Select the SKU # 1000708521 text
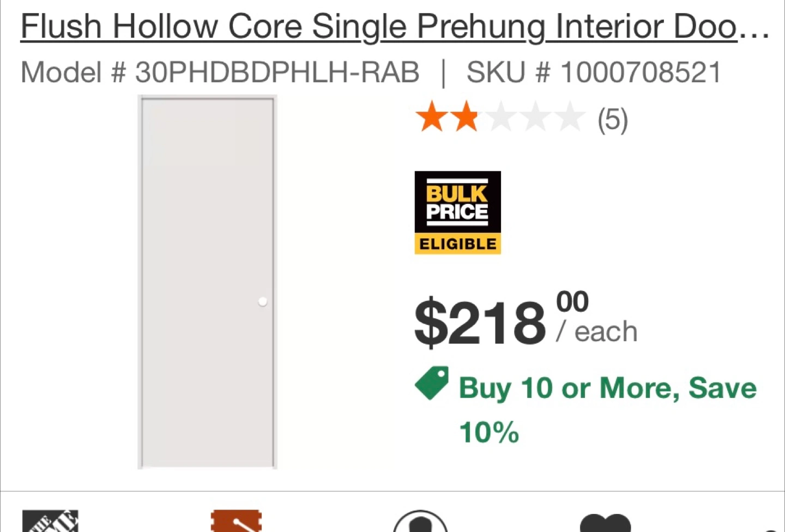The height and width of the screenshot is (532, 785). tap(594, 72)
